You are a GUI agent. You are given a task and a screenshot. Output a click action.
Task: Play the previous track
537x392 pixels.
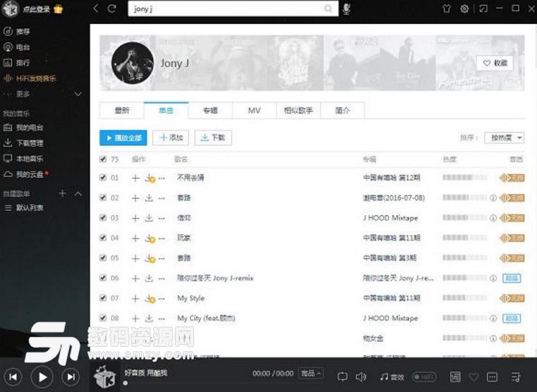tap(13, 377)
